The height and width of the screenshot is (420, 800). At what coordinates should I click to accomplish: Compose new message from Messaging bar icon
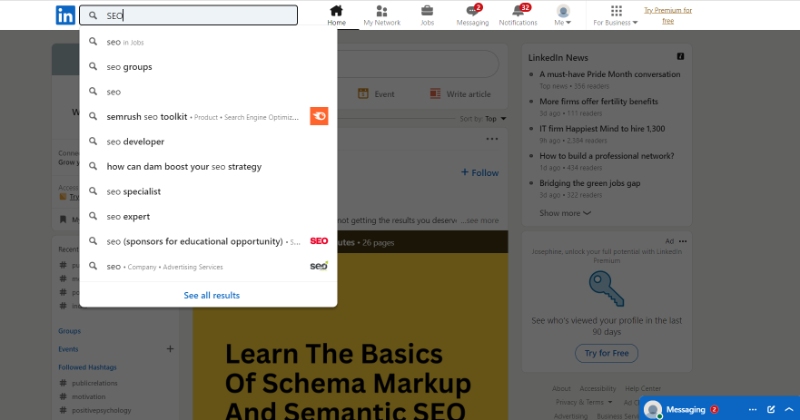coord(770,409)
